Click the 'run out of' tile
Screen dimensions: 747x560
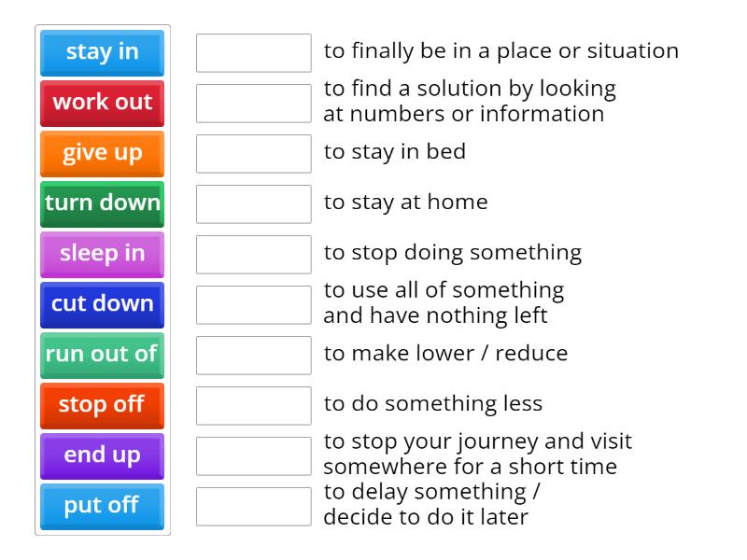(102, 355)
